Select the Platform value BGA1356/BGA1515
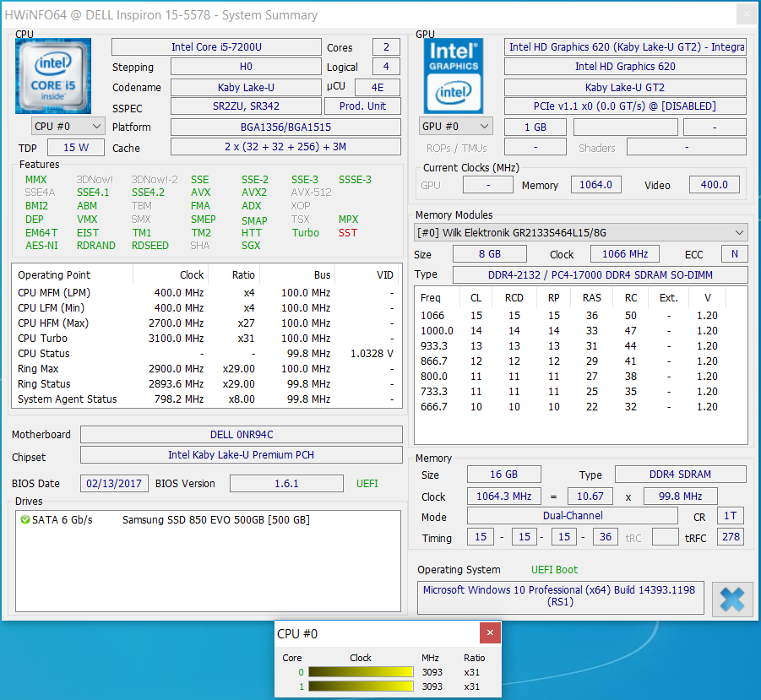761x700 pixels. click(x=285, y=128)
